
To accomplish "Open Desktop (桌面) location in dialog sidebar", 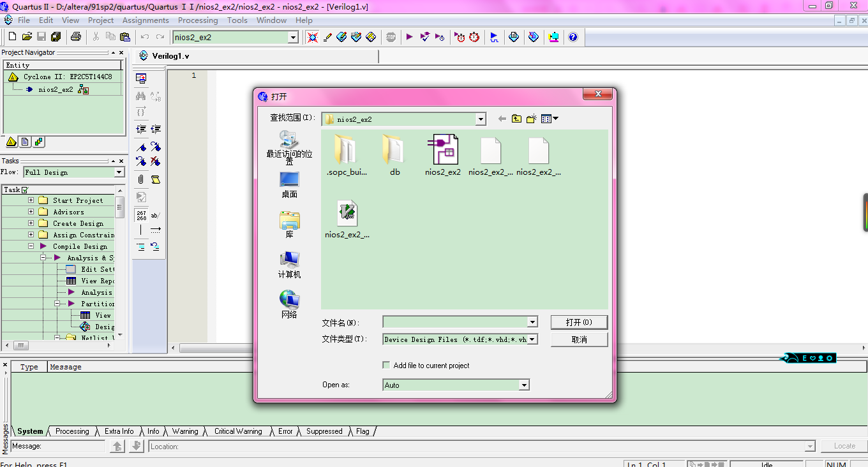I will tap(289, 184).
